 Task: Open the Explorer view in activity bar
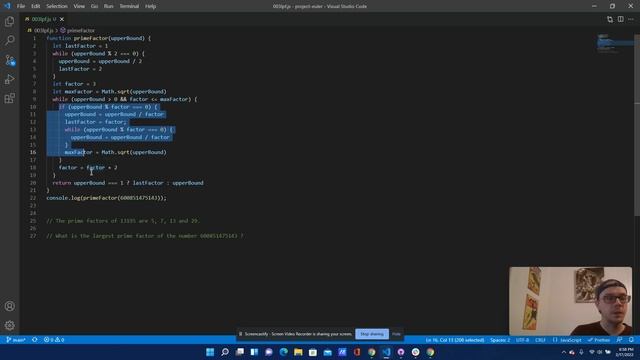pos(9,21)
